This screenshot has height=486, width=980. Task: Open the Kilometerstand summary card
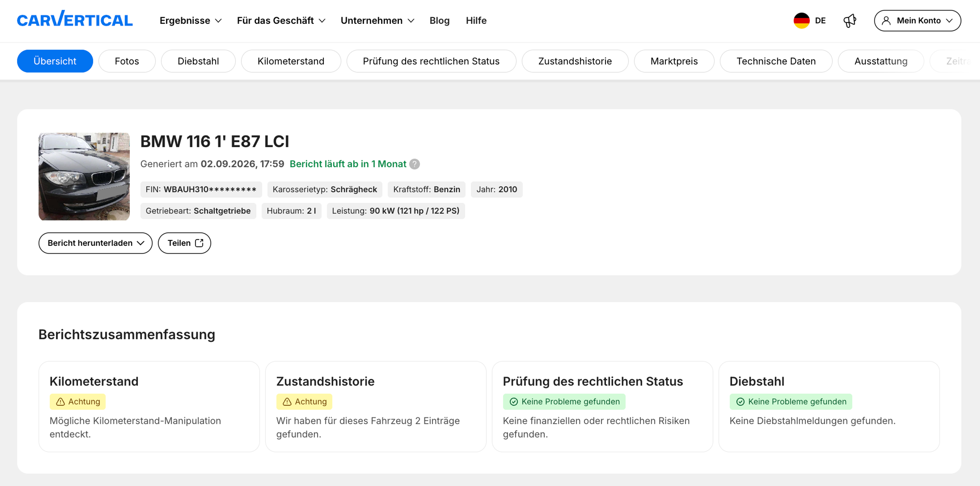(149, 406)
